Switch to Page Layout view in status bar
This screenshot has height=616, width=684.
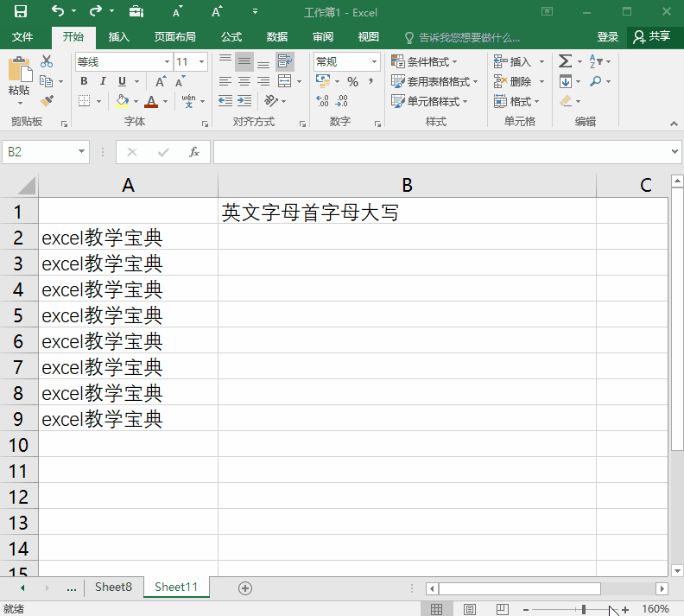470,609
